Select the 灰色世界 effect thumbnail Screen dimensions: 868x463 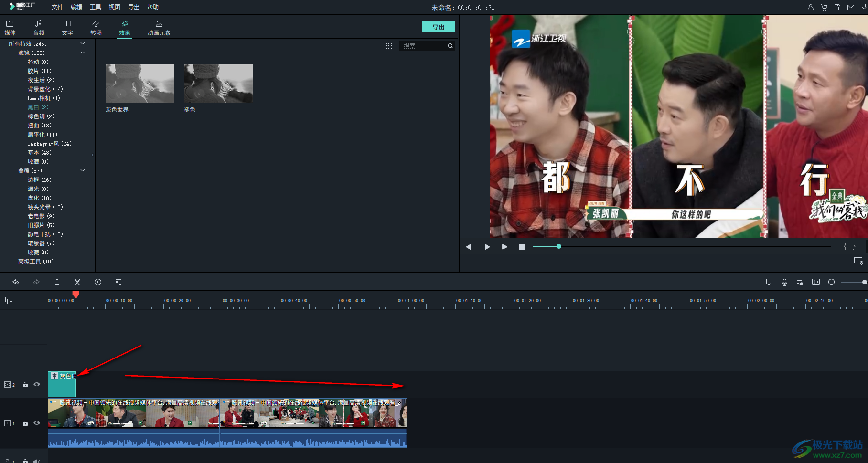(x=140, y=84)
